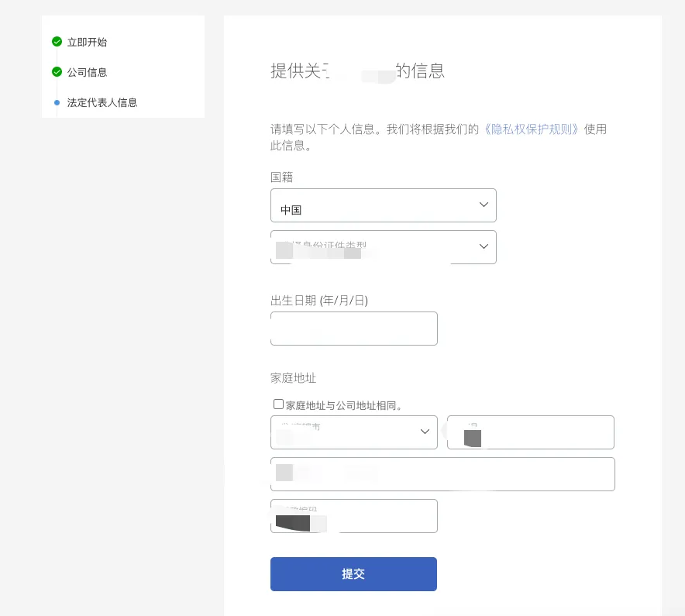
Task: Click the green checkmark beside 公司信息
Action: point(57,71)
